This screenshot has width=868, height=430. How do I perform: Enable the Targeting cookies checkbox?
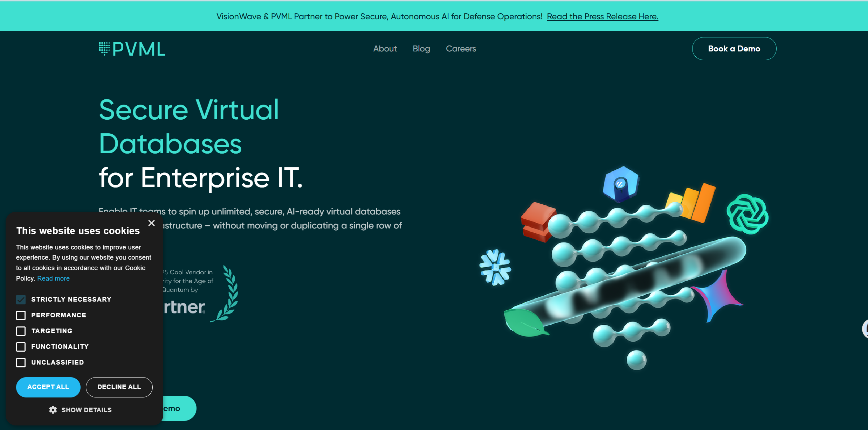21,331
